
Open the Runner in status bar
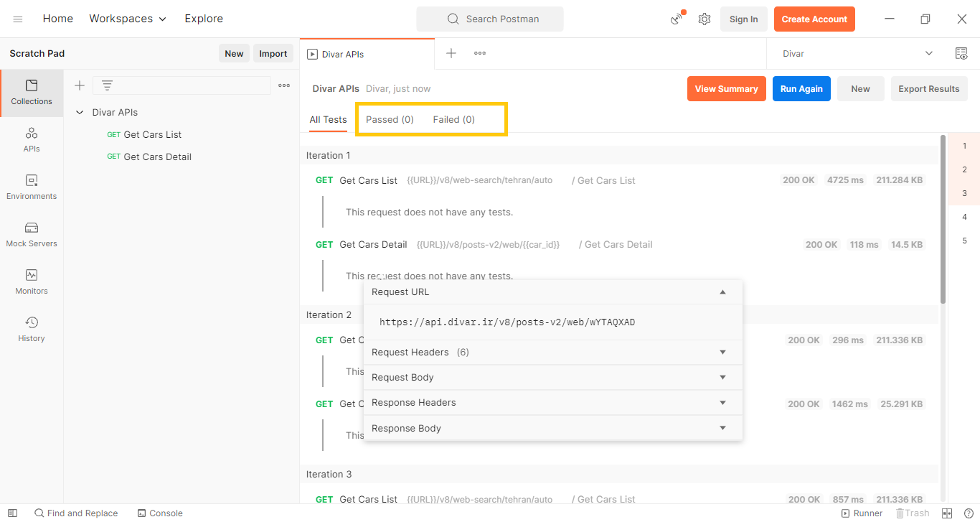pos(862,513)
